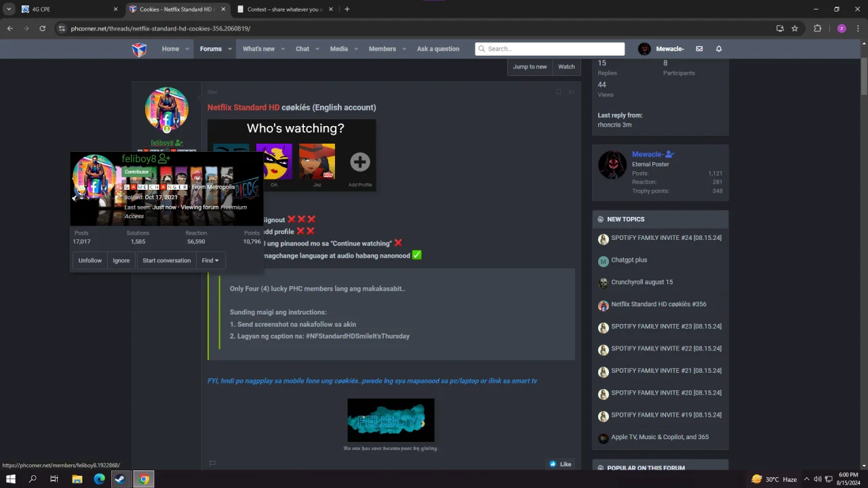Bookmark this page with the star icon
This screenshot has width=868, height=488.
pos(795,28)
